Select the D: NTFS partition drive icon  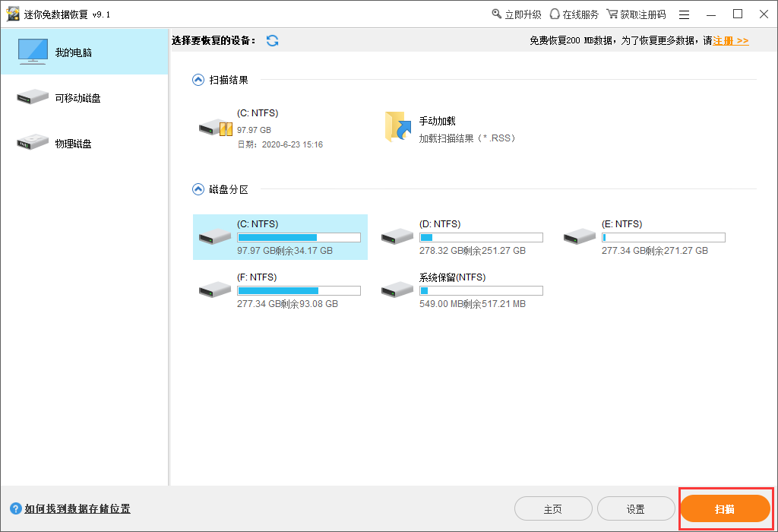pyautogui.click(x=397, y=236)
